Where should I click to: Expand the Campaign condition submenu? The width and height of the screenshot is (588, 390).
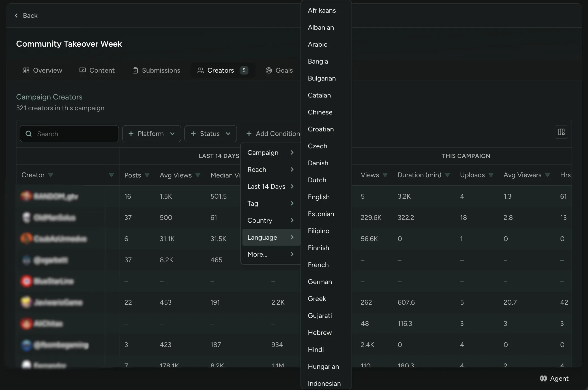271,153
